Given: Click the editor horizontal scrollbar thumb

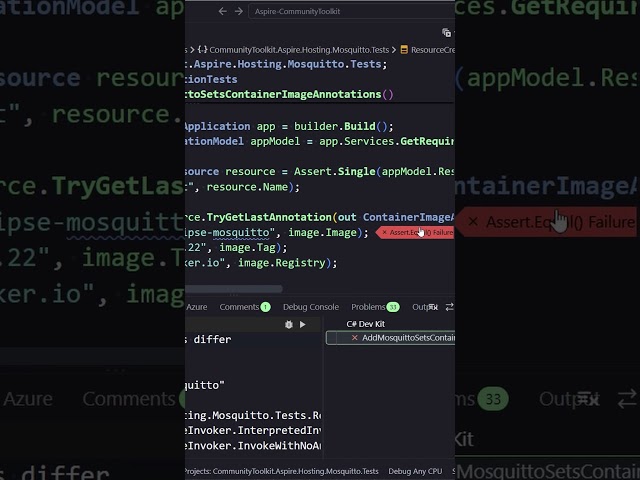Looking at the screenshot, I should (233, 289).
